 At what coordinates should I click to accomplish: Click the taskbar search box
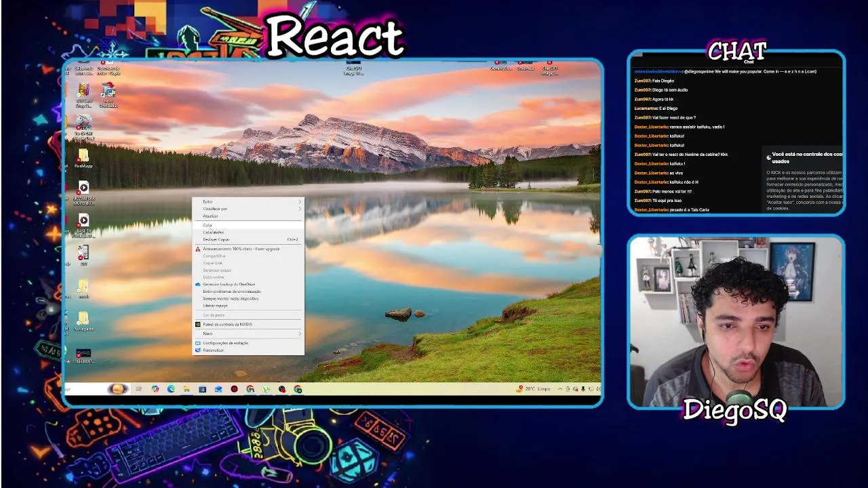point(85,389)
